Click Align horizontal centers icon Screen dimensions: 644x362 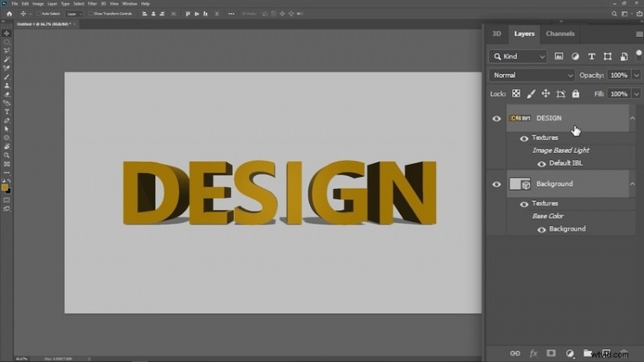coord(153,14)
